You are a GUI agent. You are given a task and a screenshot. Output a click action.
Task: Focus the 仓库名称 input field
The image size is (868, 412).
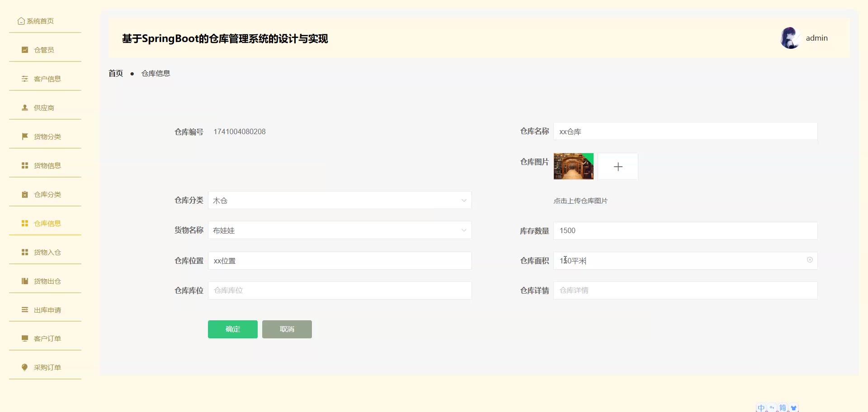coord(685,131)
